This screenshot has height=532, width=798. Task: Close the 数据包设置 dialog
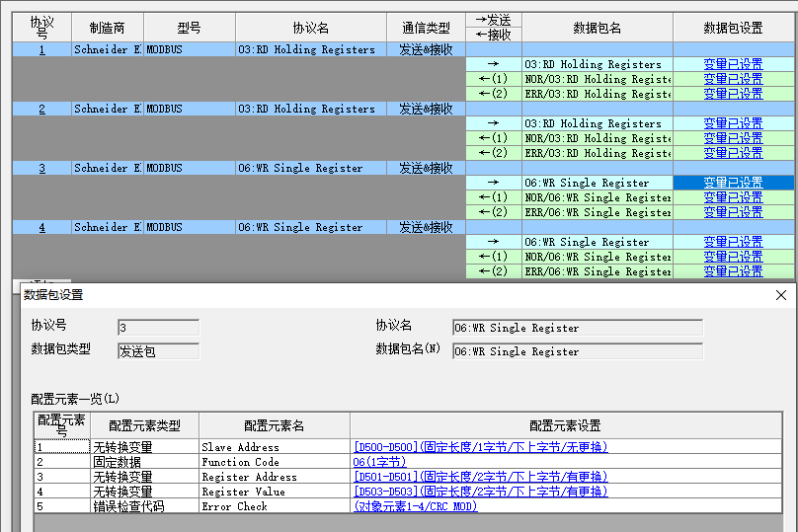point(781,295)
